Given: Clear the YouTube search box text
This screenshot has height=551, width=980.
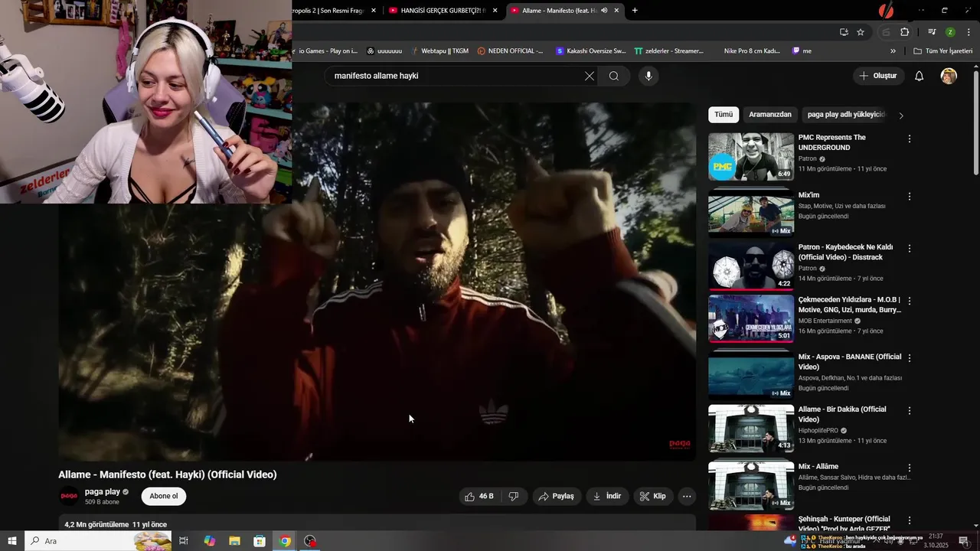Looking at the screenshot, I should pos(589,76).
